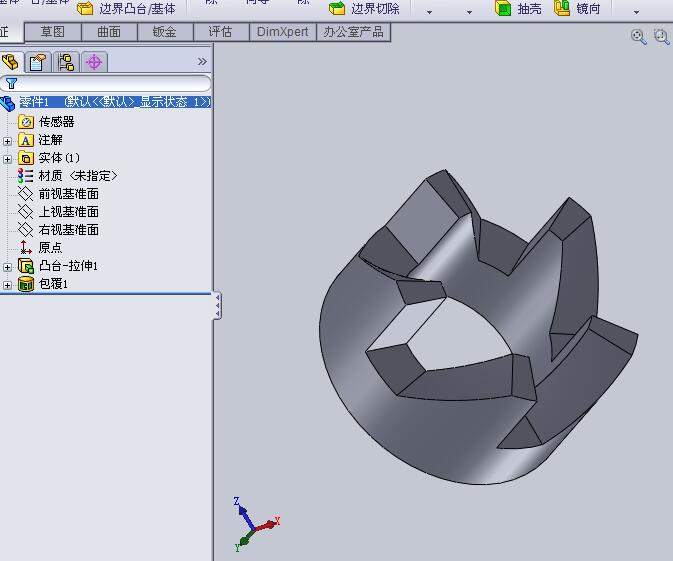The image size is (673, 561).
Task: Click the 零件1 part icon
Action: click(8, 103)
